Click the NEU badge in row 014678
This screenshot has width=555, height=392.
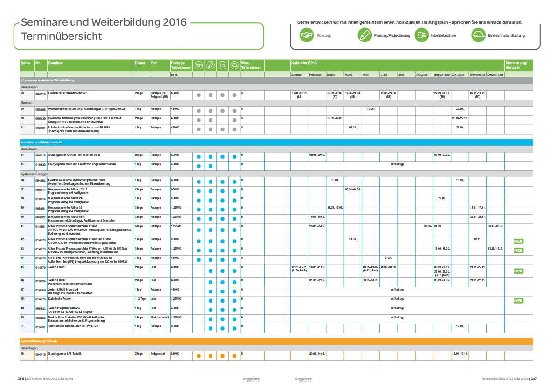point(519,301)
